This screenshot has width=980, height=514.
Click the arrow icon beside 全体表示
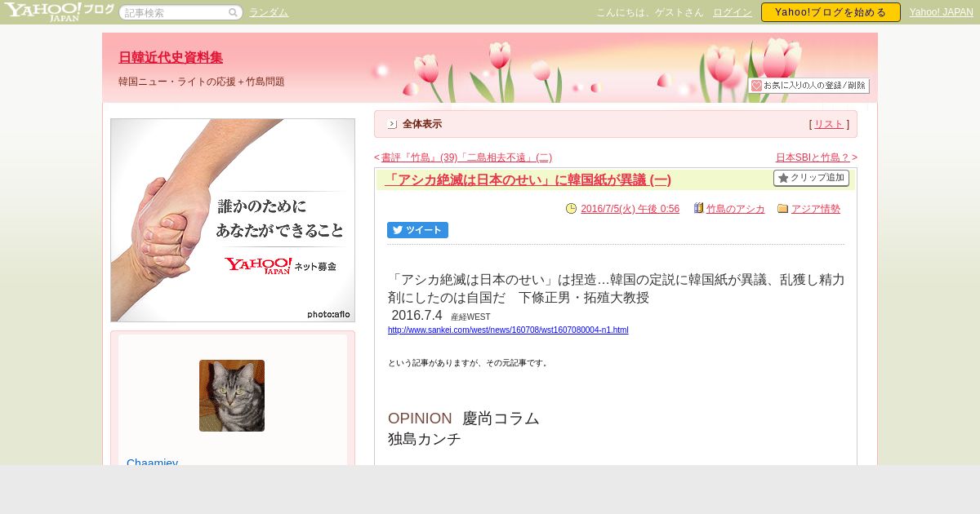[x=392, y=124]
